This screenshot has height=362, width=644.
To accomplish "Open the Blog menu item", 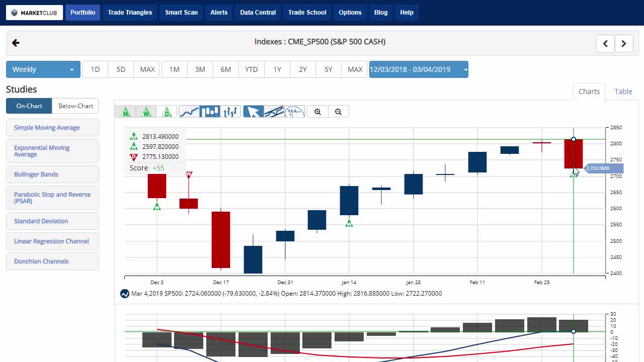I will tap(381, 13).
